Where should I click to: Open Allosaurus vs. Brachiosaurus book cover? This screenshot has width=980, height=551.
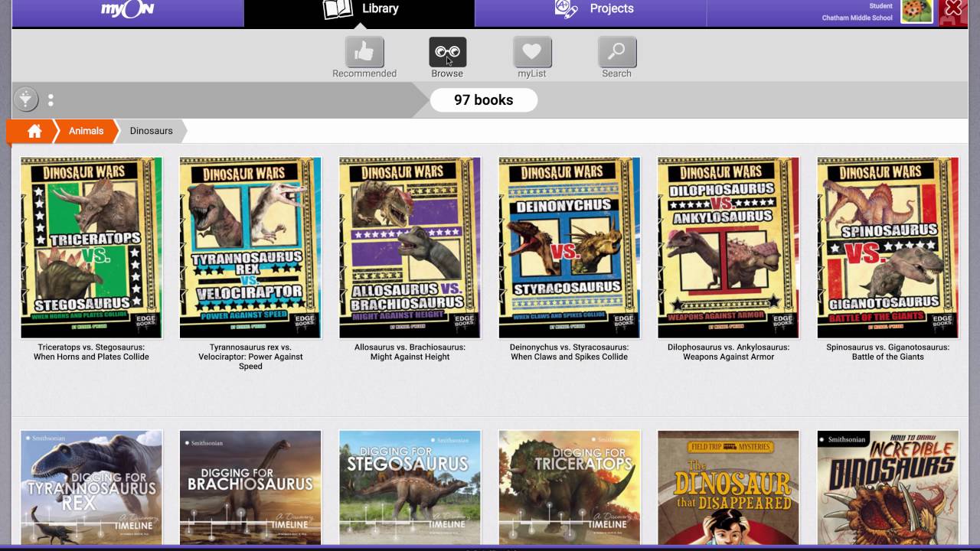coord(410,248)
